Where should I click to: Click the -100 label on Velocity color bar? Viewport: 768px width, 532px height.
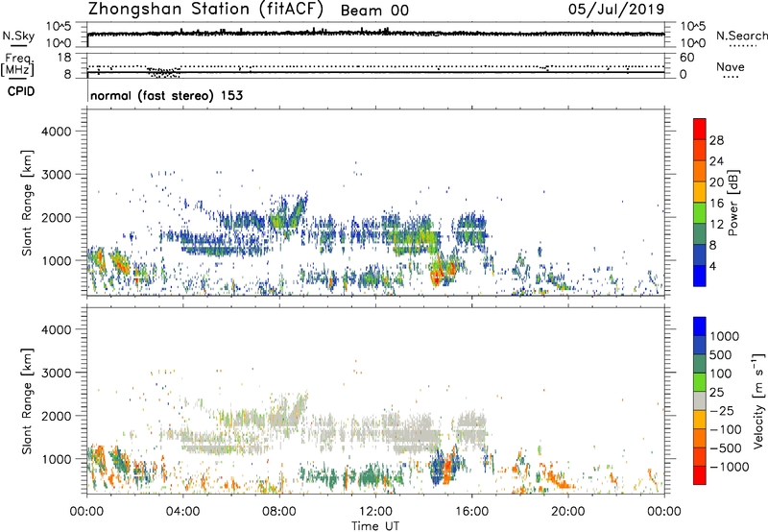pyautogui.click(x=726, y=429)
